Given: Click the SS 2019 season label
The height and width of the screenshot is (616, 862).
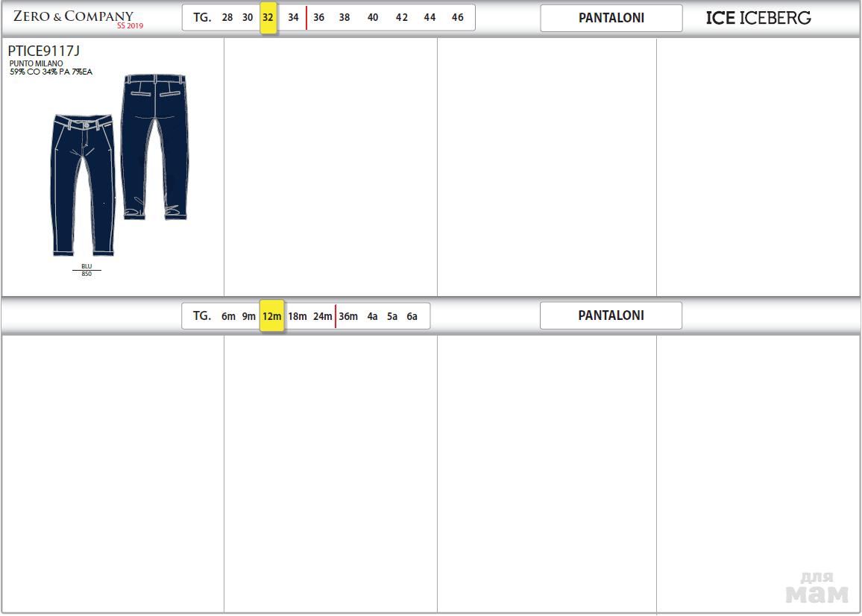Looking at the screenshot, I should click(x=130, y=26).
